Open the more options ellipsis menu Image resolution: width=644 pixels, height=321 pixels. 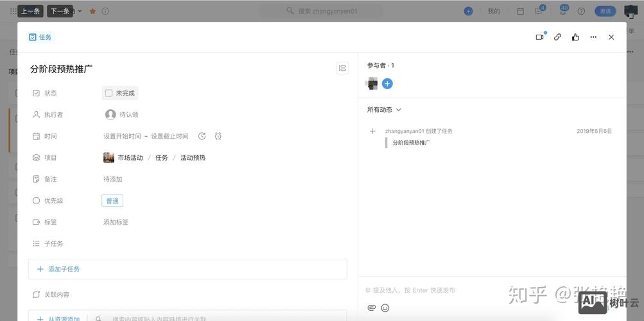(x=593, y=37)
